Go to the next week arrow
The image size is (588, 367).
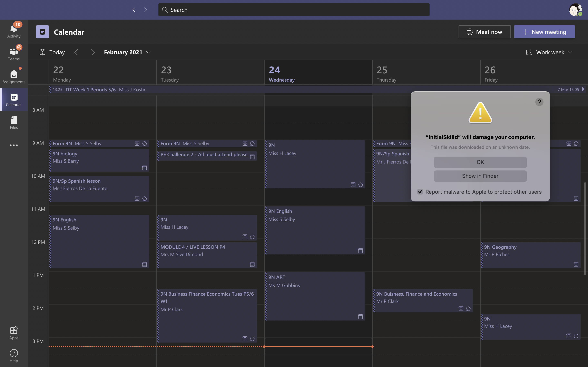coord(93,52)
